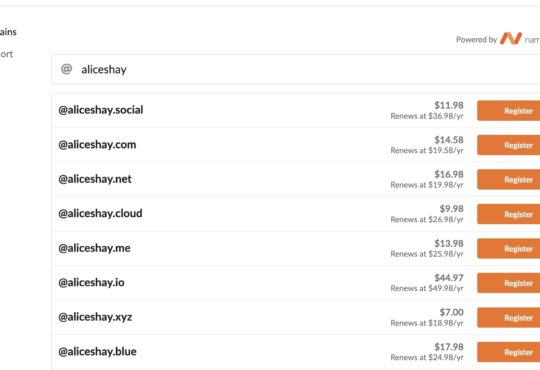Register the aliceshay.cloud domain
Image resolution: width=540 pixels, height=370 pixels.
point(508,214)
